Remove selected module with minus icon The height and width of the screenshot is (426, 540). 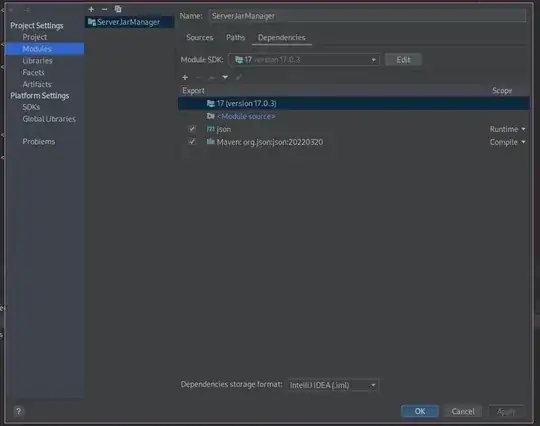click(x=104, y=9)
